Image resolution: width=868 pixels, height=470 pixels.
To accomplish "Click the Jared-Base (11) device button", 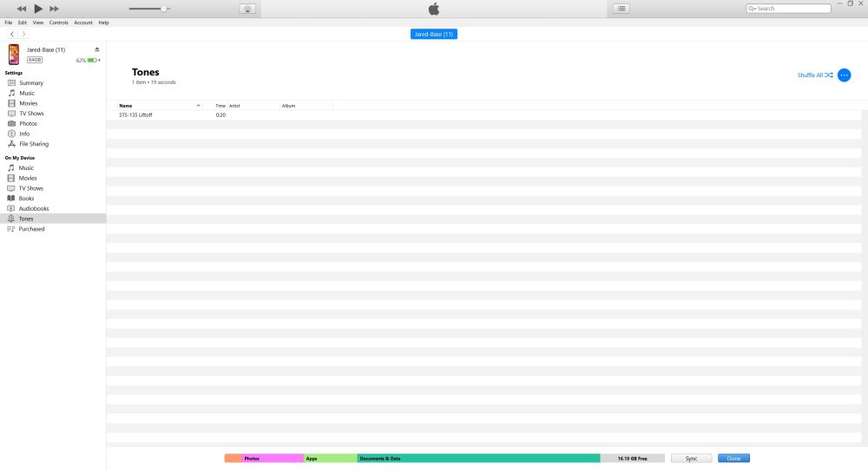I will click(x=433, y=35).
